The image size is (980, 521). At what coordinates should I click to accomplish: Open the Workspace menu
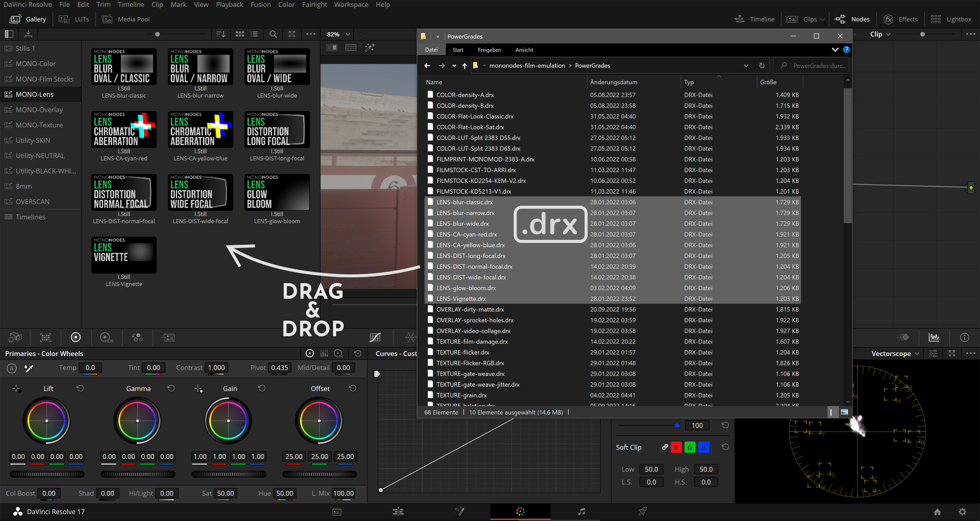(x=351, y=5)
